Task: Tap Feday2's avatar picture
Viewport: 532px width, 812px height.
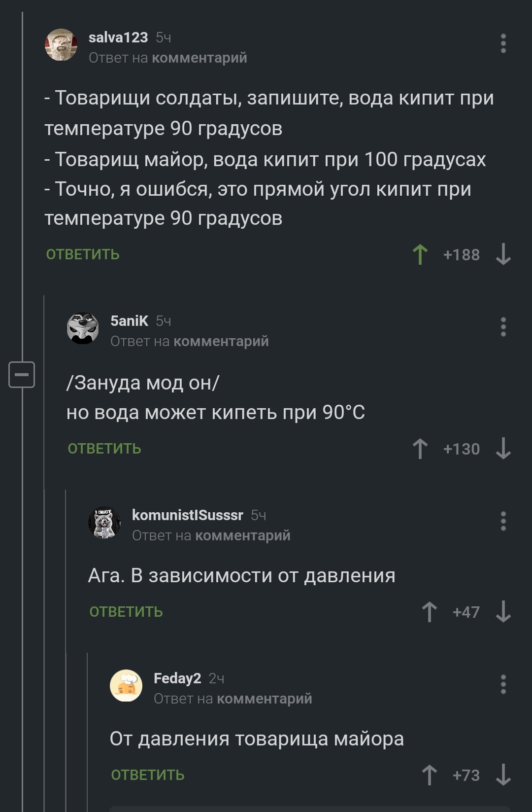Action: [x=126, y=685]
